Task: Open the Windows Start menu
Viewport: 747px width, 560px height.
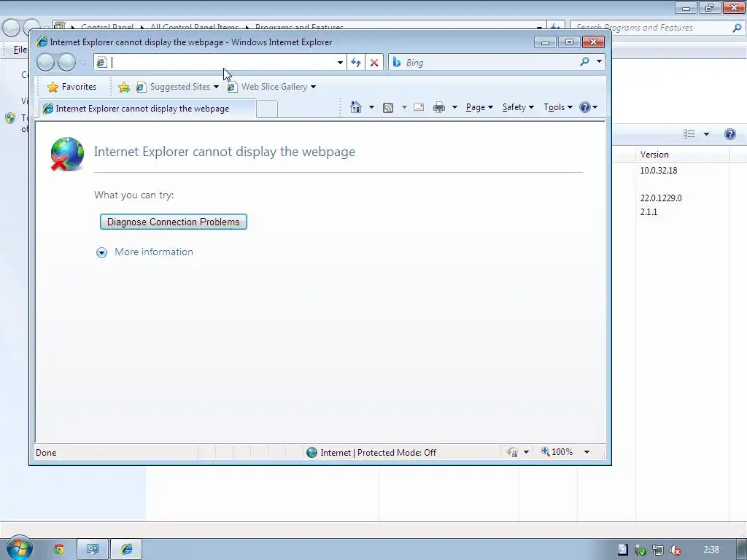Action: click(20, 548)
